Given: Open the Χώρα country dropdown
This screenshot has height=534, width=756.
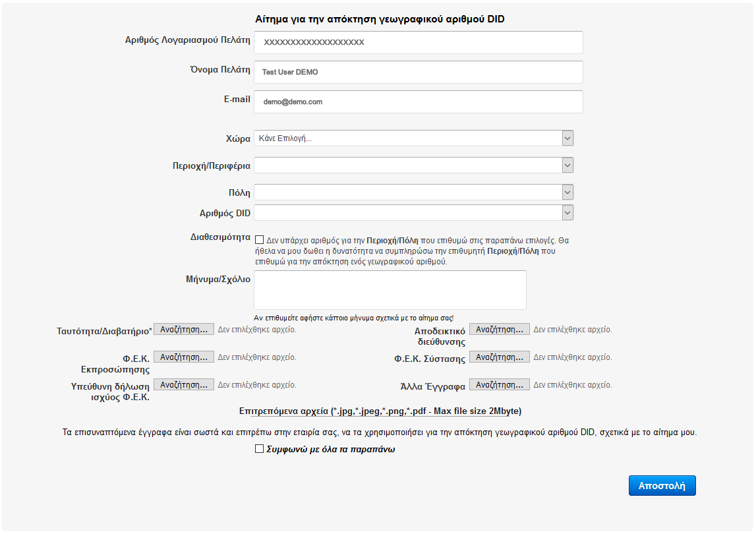Looking at the screenshot, I should pyautogui.click(x=413, y=138).
